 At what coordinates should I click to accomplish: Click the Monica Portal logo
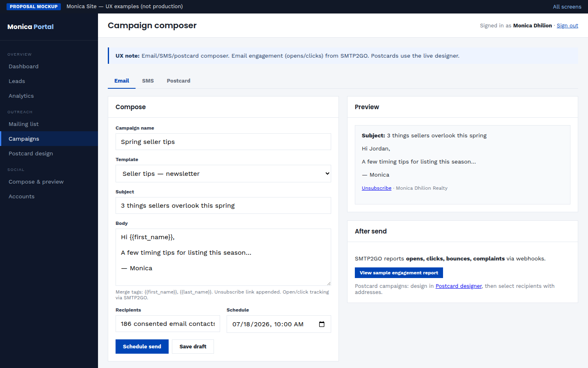[x=31, y=27]
